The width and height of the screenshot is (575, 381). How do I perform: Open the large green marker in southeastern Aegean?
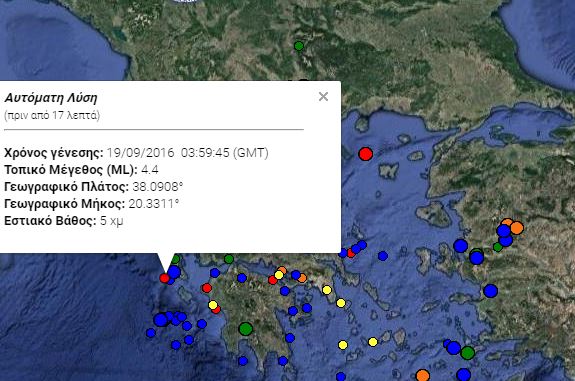point(468,353)
